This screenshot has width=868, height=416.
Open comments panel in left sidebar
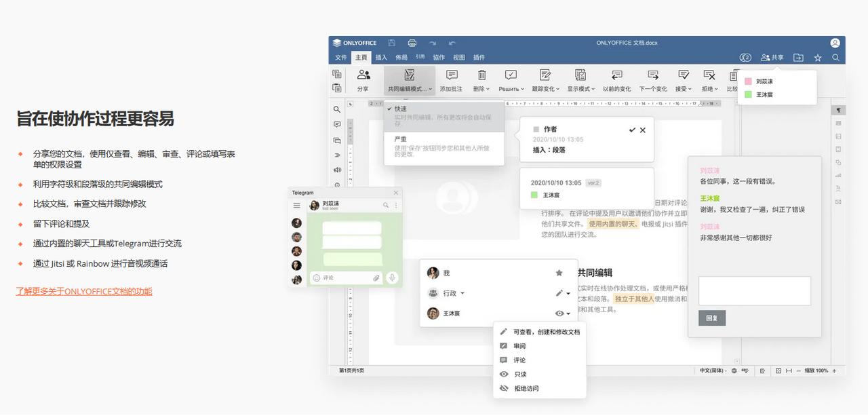coord(337,125)
